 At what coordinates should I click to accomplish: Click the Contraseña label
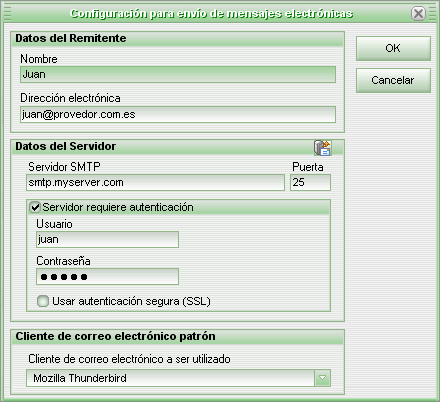(x=63, y=261)
